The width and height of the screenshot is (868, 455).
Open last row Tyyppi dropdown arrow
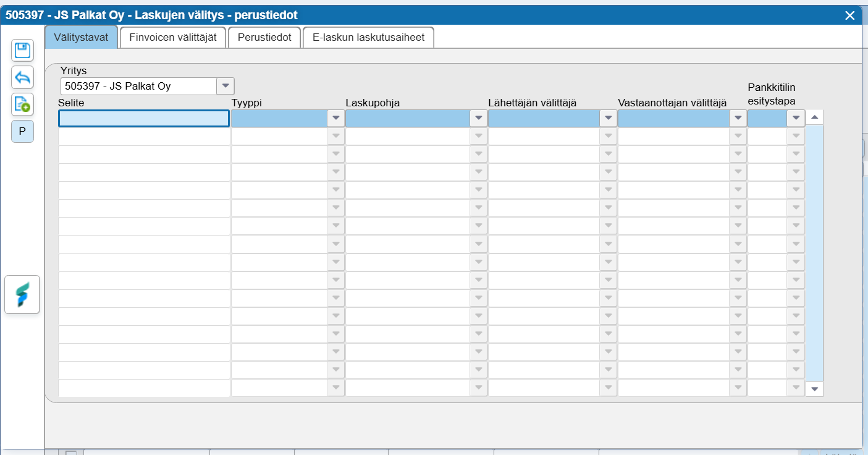[336, 388]
